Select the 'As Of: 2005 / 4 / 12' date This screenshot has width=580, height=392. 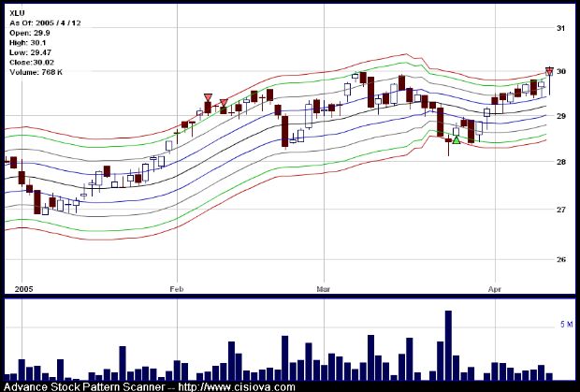[x=45, y=23]
